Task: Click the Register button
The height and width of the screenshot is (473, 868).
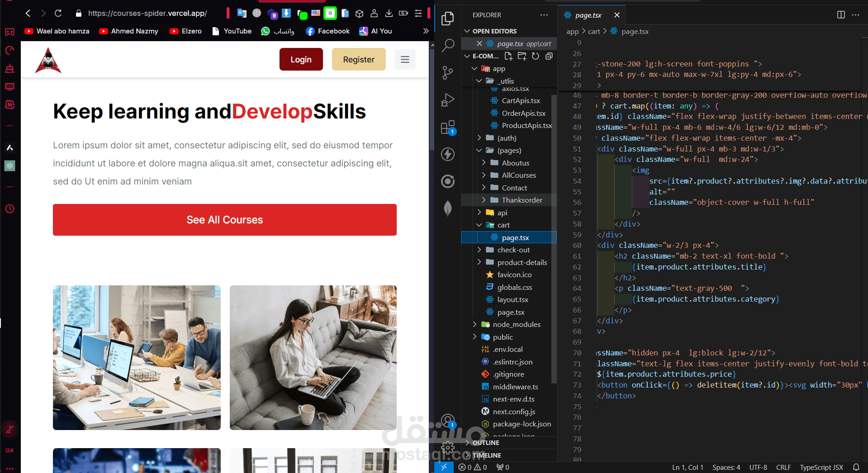Action: 359,59
